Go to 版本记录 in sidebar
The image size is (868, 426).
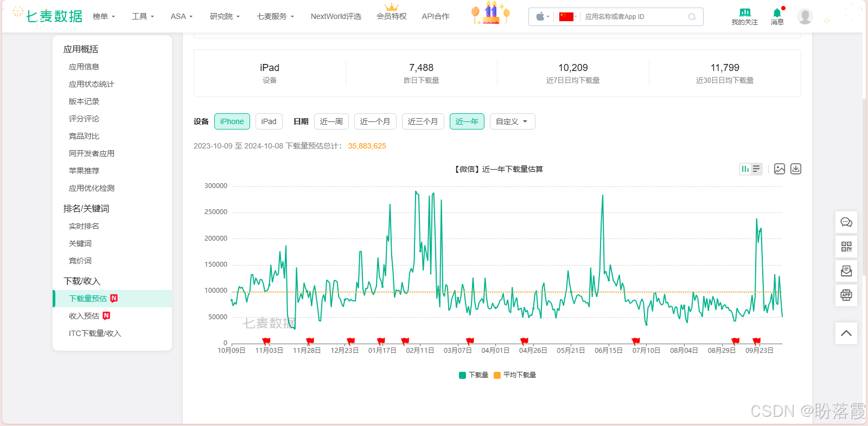(x=84, y=101)
